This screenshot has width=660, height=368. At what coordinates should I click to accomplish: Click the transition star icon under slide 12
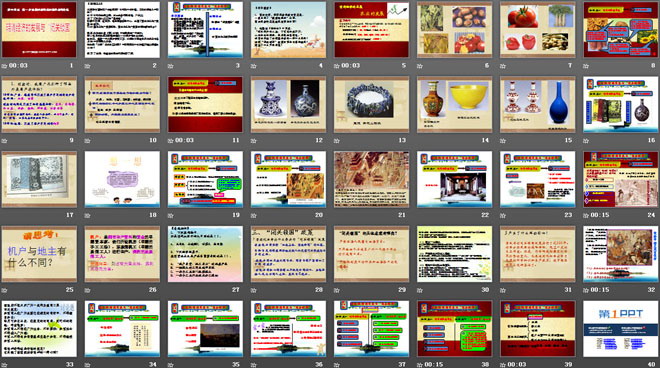tap(253, 141)
